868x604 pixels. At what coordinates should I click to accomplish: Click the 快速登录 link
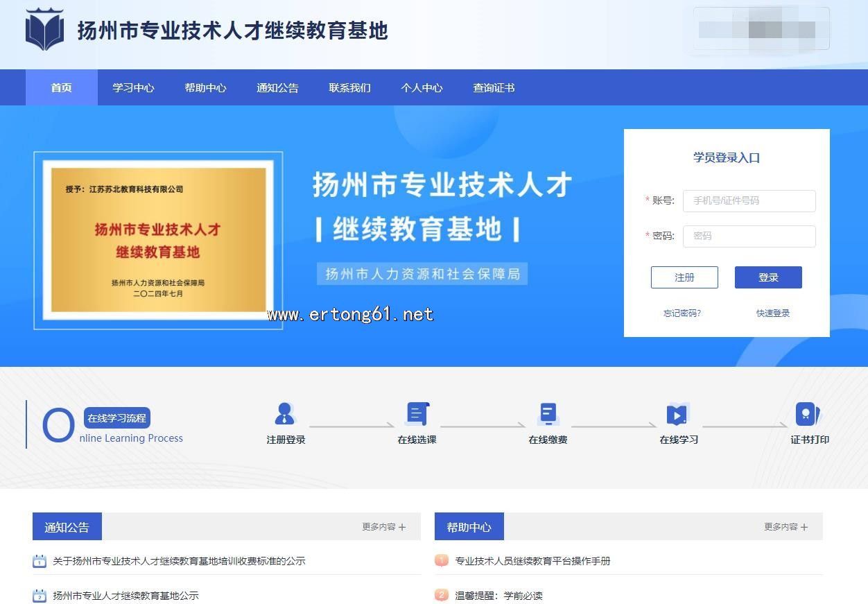pos(772,313)
